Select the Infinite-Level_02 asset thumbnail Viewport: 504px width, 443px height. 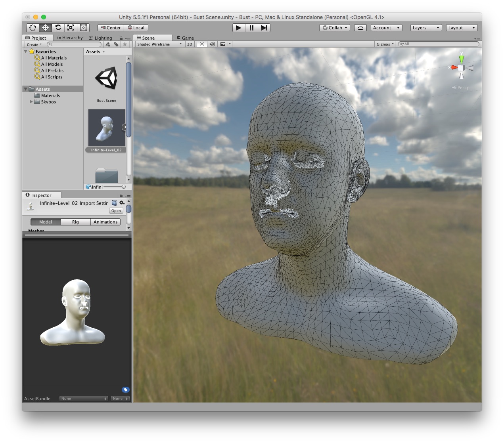(106, 127)
